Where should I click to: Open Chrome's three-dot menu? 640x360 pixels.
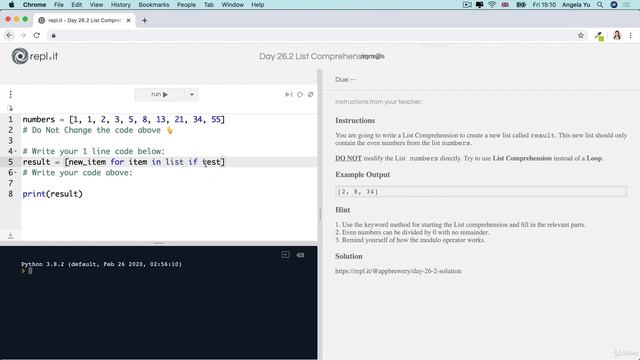point(631,36)
